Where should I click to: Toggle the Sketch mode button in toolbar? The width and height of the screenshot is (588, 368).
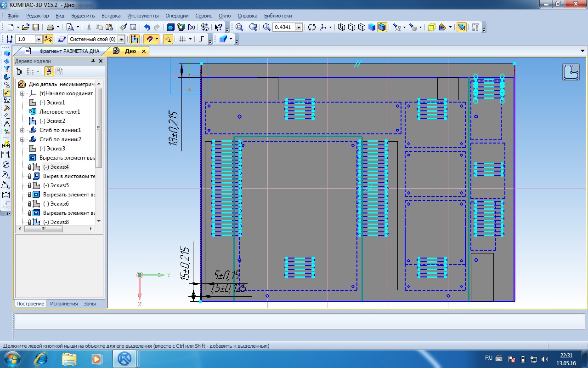coord(134,39)
